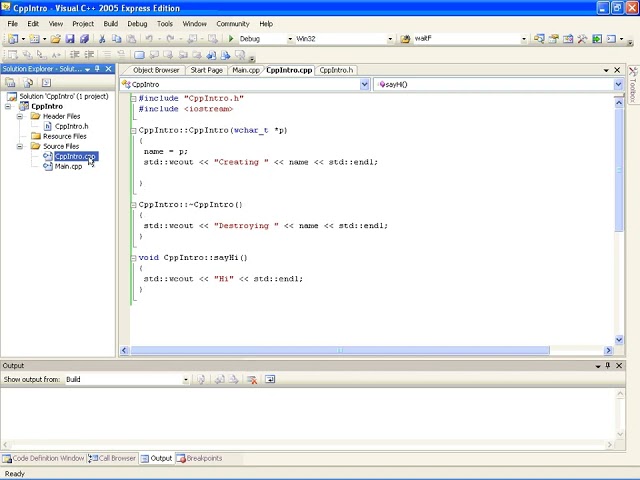Decrease line indent with the outdent icon
Viewport: 640px width, 480px height.
[75, 54]
